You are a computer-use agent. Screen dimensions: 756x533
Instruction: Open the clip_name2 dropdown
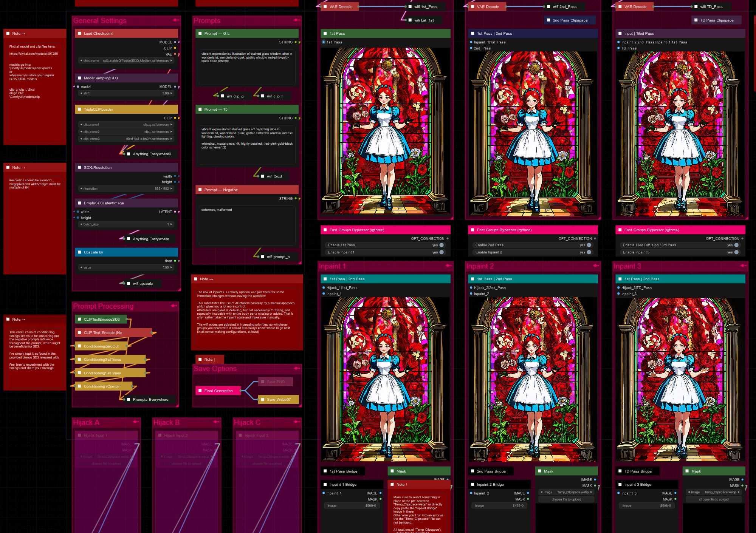click(x=126, y=132)
